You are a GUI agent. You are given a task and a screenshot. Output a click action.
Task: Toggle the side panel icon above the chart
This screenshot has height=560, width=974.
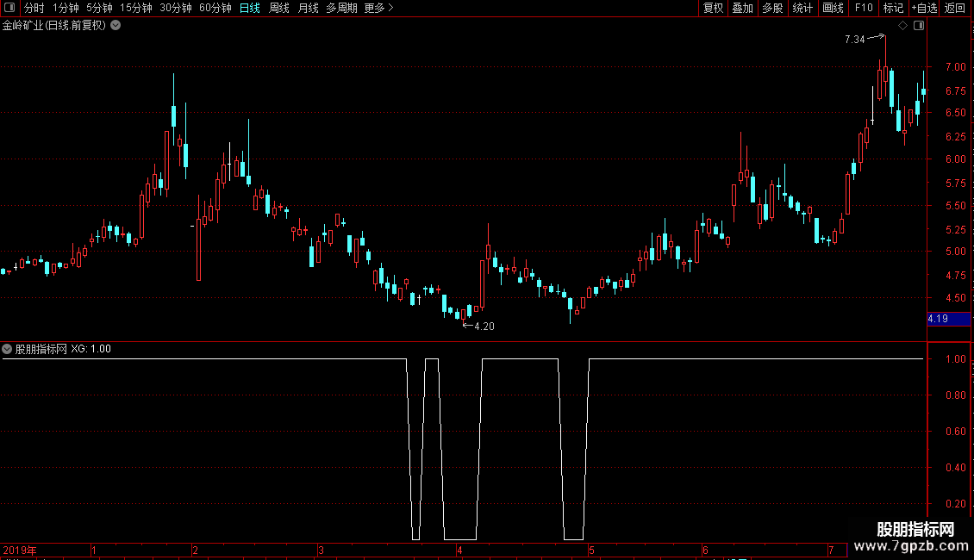click(919, 26)
